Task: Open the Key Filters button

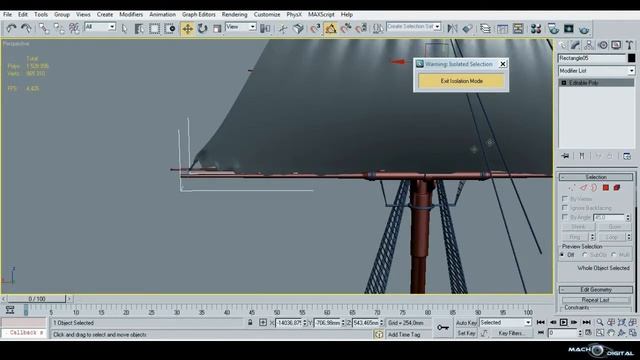Action: [512, 333]
